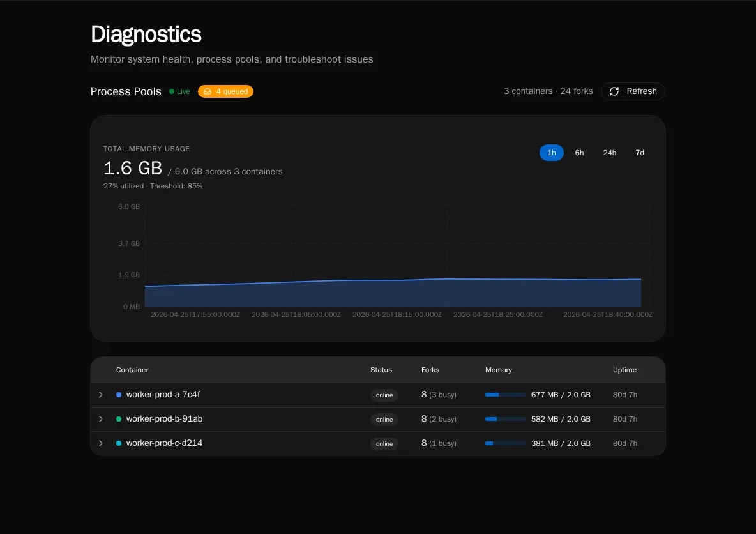The width and height of the screenshot is (756, 534).
Task: Click the memory usage area chart
Action: 393,293
